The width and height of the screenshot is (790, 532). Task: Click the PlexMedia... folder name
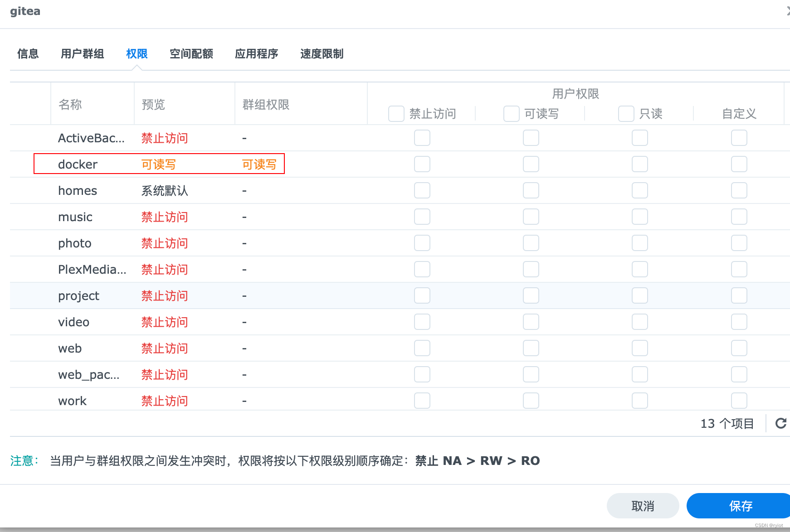pos(92,269)
